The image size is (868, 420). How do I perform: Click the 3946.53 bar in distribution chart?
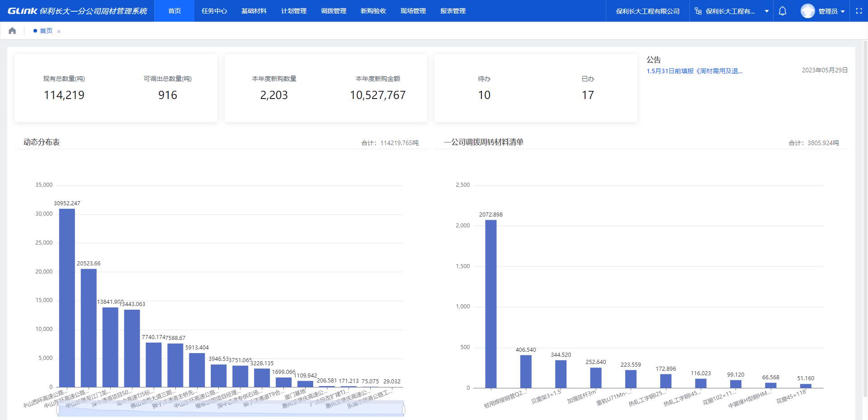tap(219, 376)
